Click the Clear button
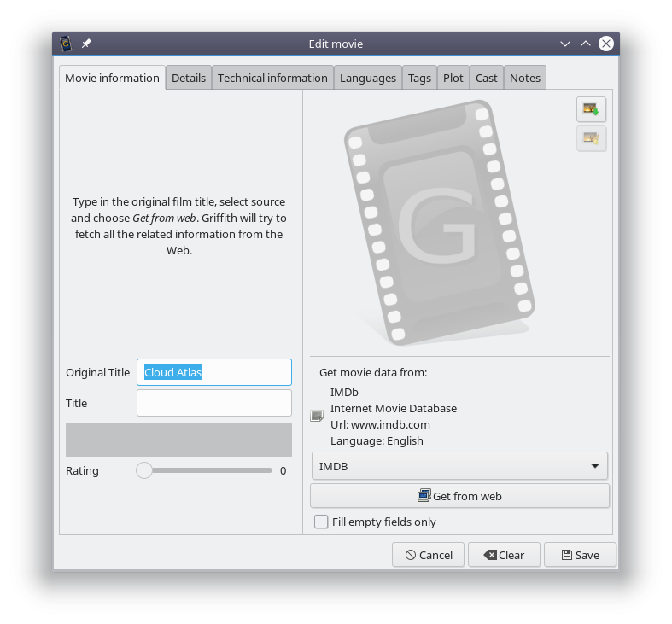 coord(504,555)
